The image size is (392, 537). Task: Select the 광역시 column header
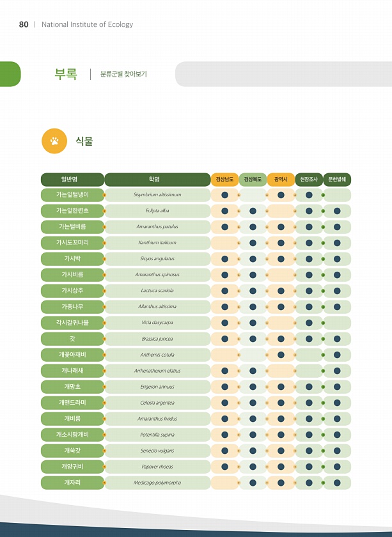pyautogui.click(x=281, y=180)
